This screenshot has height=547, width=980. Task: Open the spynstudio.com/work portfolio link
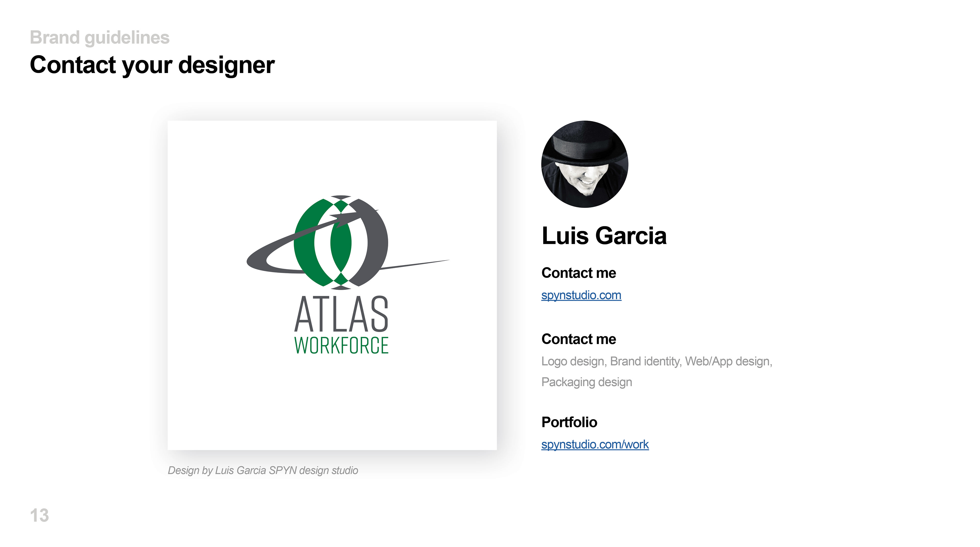pyautogui.click(x=595, y=444)
